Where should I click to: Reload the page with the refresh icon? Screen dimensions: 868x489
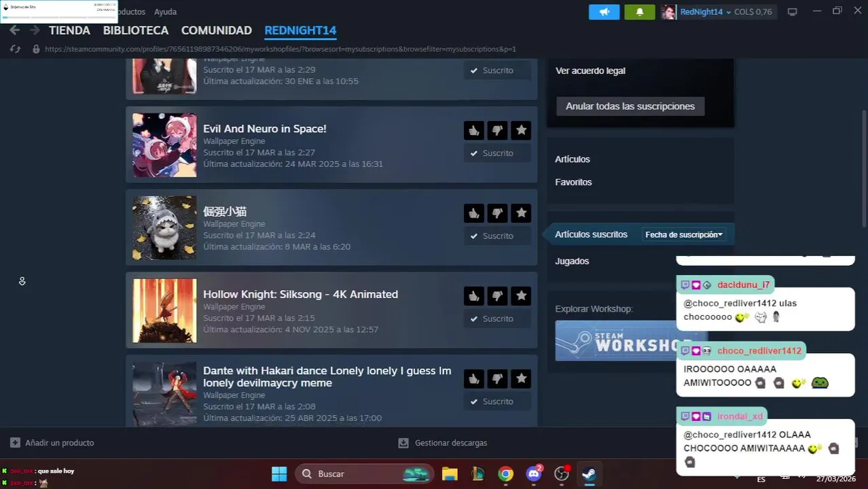coord(16,49)
